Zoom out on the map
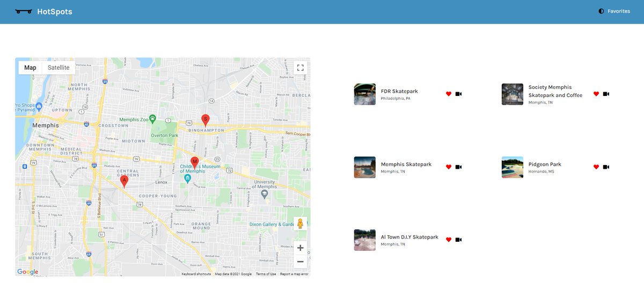The image size is (644, 298). pyautogui.click(x=301, y=262)
